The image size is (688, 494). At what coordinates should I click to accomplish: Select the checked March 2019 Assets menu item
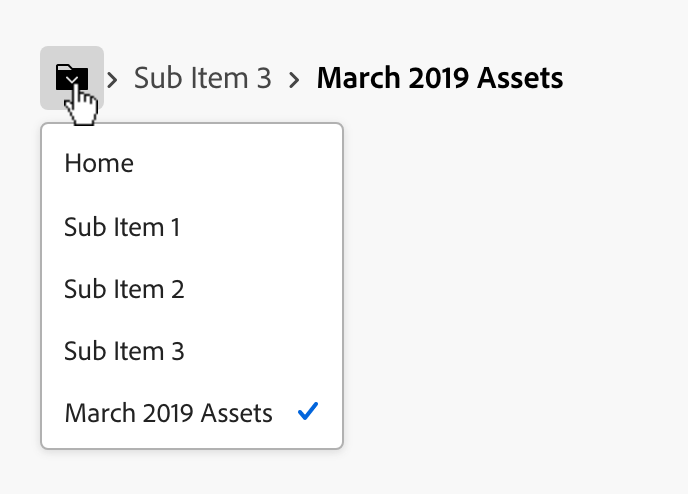(x=168, y=413)
